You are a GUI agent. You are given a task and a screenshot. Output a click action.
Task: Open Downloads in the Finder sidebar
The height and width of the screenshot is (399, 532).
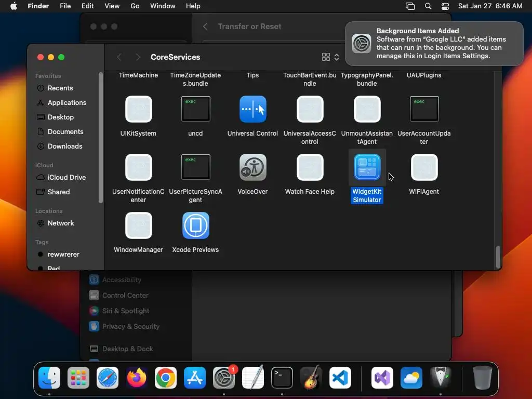click(x=65, y=146)
